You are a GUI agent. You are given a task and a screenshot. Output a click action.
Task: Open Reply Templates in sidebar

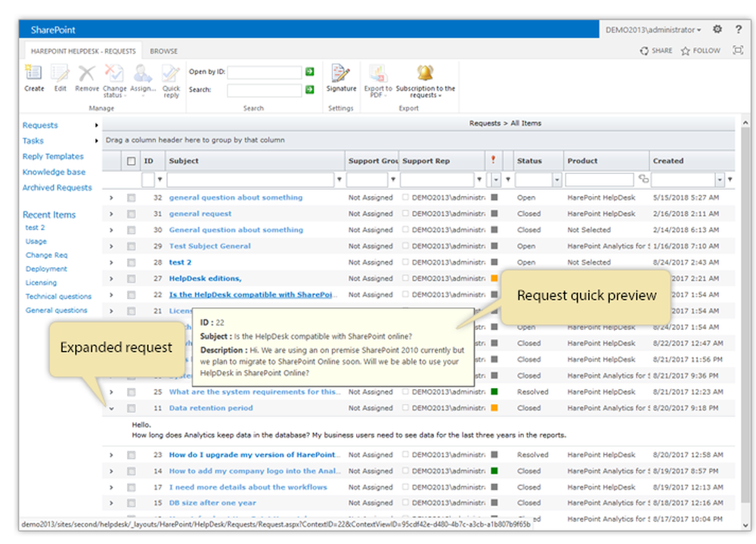click(53, 157)
